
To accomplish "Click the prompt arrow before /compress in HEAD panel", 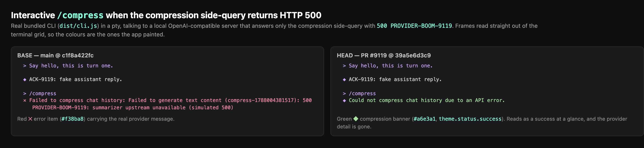I will pos(344,94).
